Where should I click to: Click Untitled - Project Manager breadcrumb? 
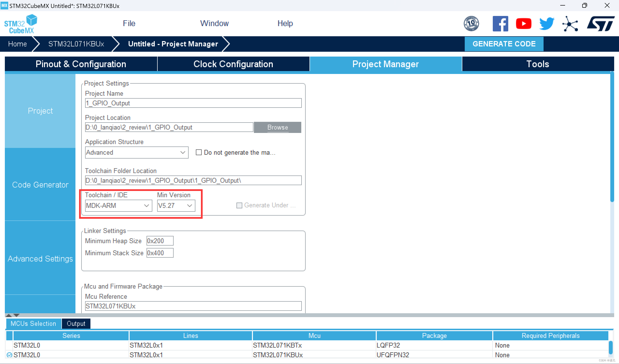(x=173, y=44)
